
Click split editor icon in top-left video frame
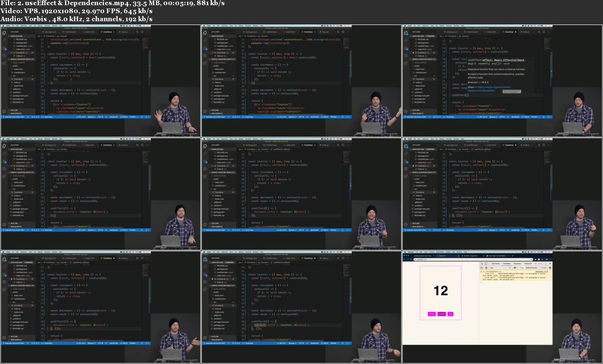(x=142, y=32)
